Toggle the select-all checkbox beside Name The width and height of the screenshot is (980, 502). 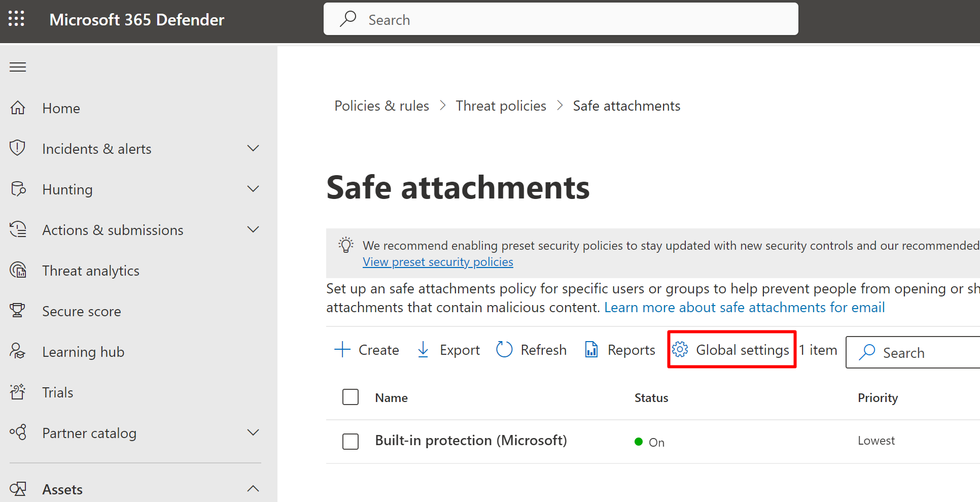(351, 397)
